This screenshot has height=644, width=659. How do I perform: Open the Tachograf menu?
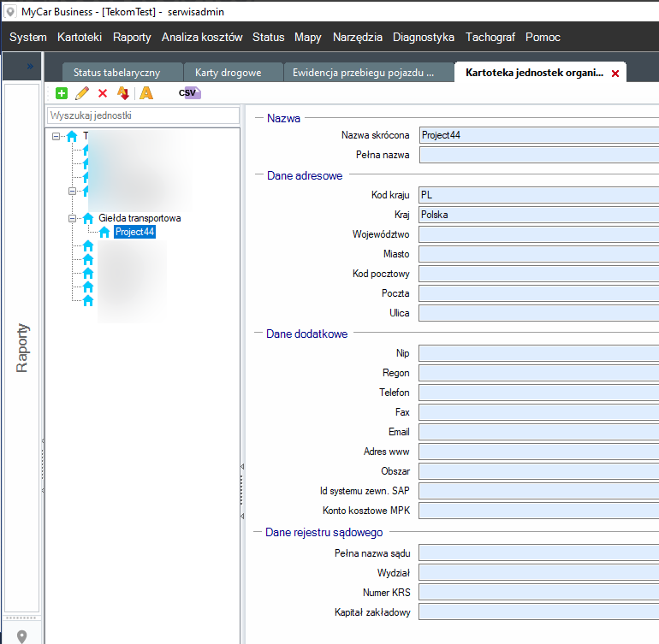[490, 37]
